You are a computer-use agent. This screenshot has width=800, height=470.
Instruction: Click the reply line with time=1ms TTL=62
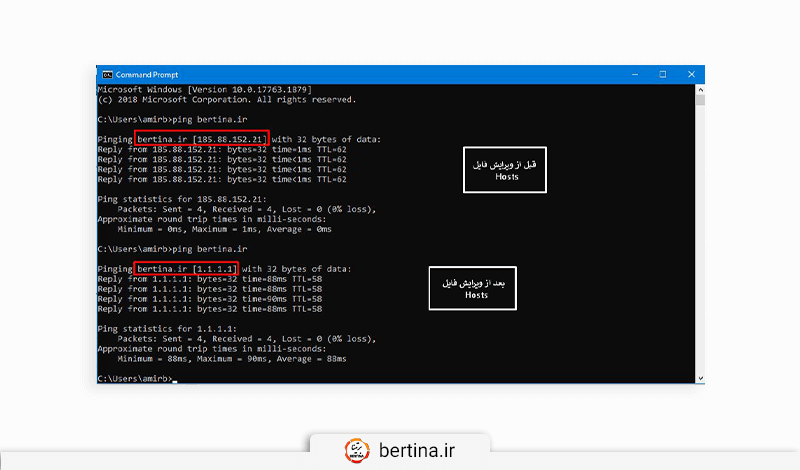click(222, 150)
